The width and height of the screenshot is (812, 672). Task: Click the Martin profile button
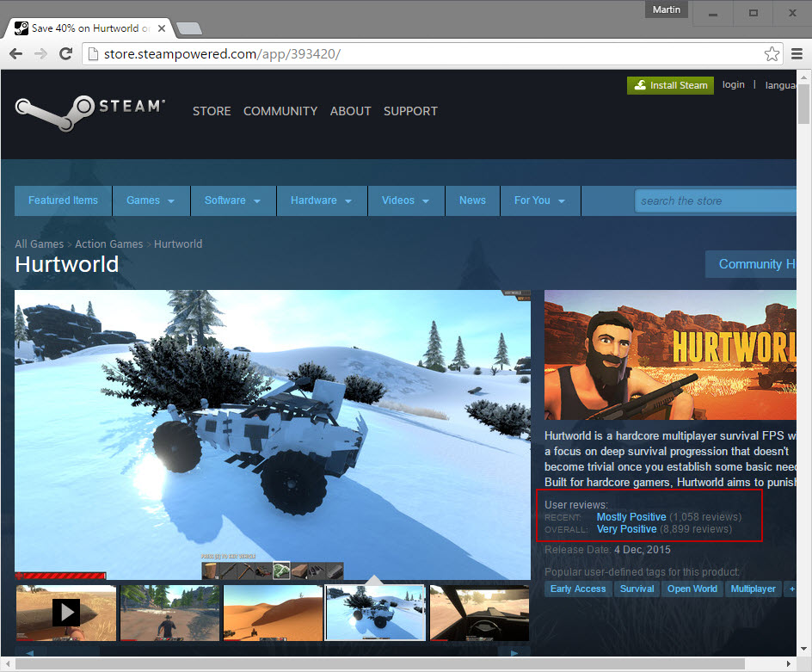click(x=666, y=9)
